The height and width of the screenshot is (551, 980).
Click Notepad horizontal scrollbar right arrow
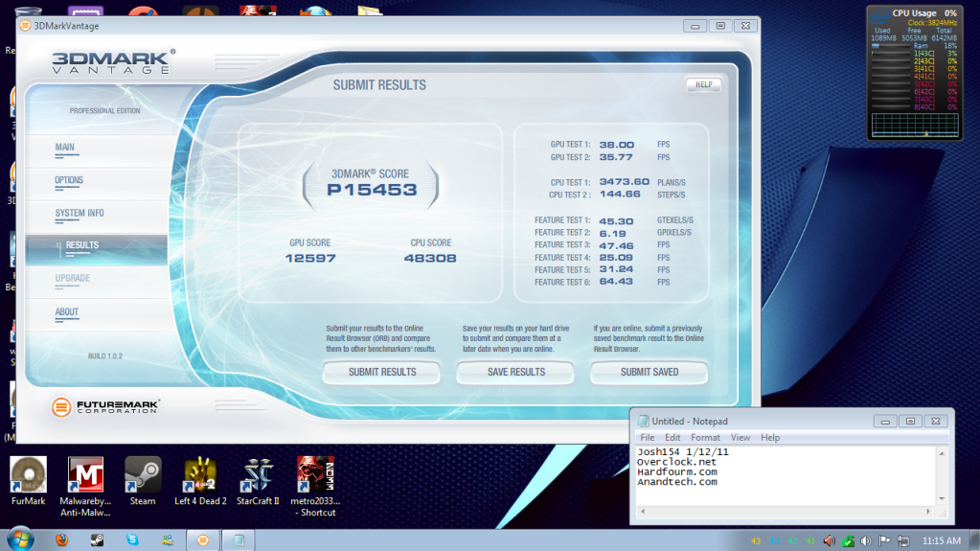(929, 512)
